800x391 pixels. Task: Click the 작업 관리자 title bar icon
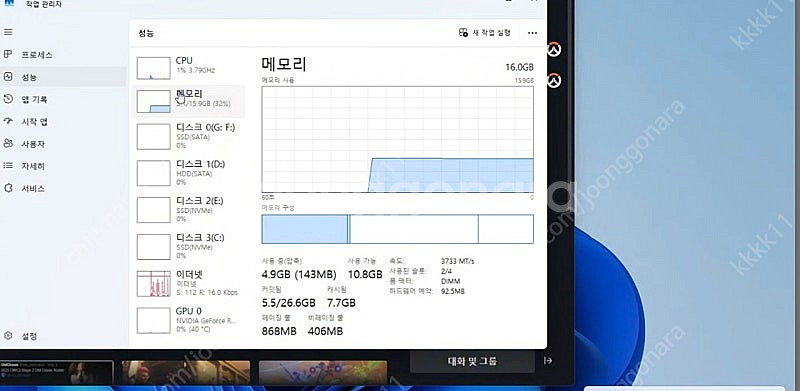[9, 3]
